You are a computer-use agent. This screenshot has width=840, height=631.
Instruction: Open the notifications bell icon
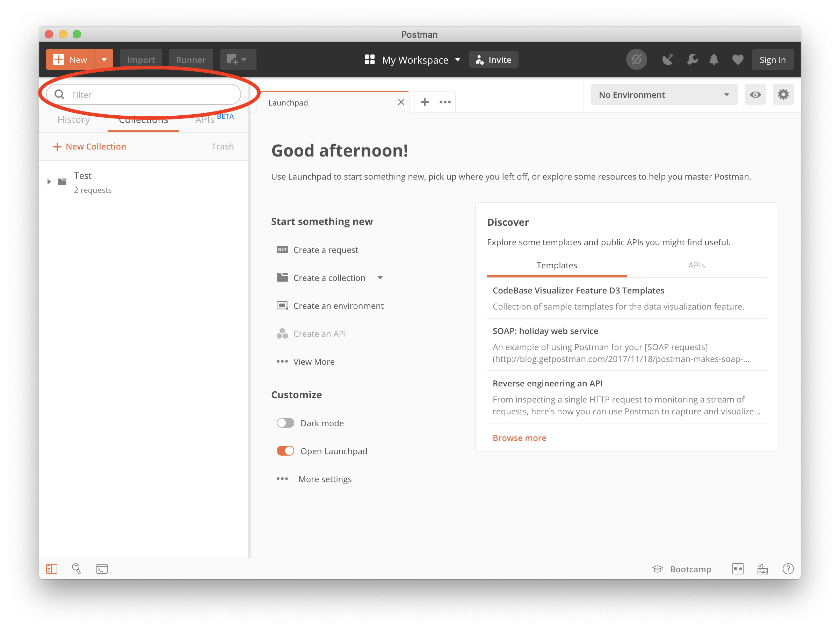coord(714,60)
